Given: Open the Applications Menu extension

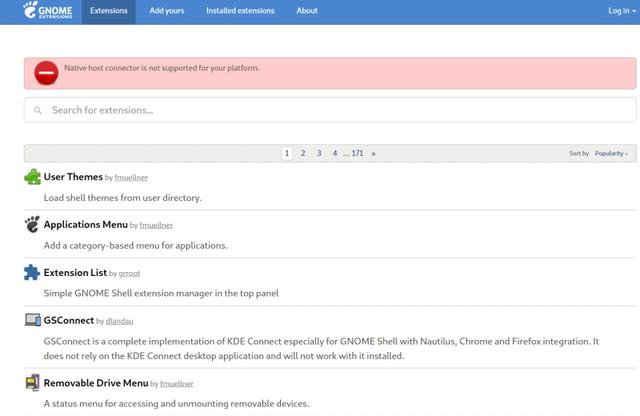Looking at the screenshot, I should (x=86, y=225).
